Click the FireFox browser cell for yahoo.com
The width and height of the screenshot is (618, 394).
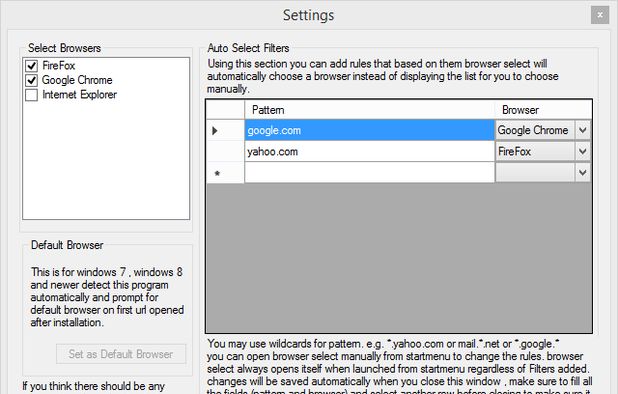click(534, 151)
